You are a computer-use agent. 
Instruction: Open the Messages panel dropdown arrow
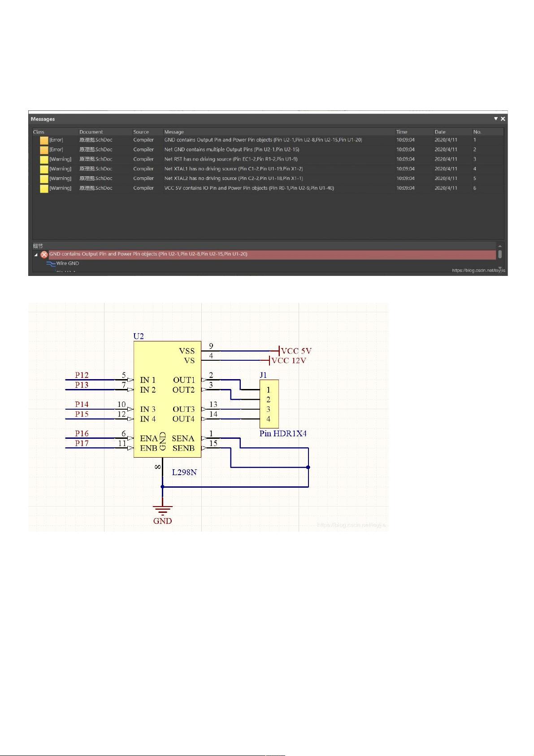[x=495, y=119]
